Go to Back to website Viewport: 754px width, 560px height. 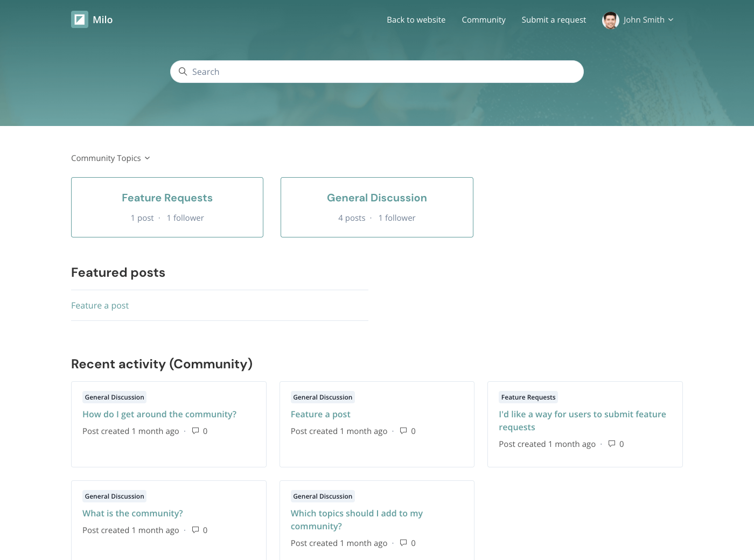point(416,20)
